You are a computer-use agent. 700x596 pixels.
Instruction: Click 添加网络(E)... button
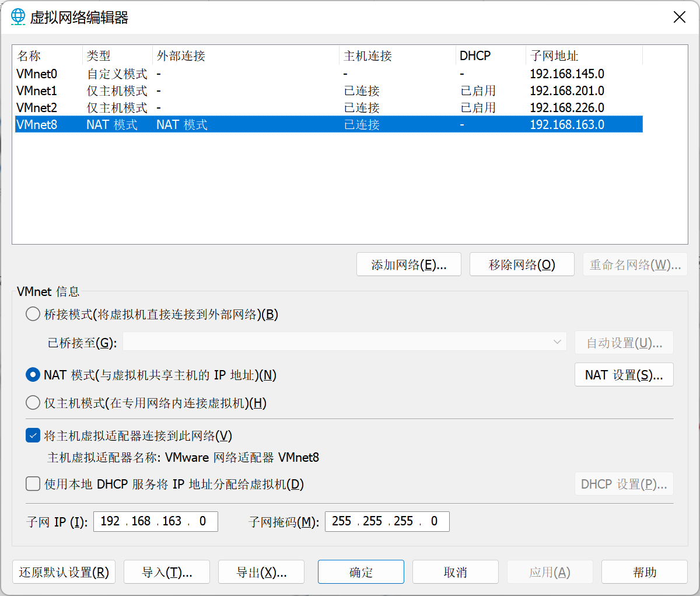[x=409, y=264]
